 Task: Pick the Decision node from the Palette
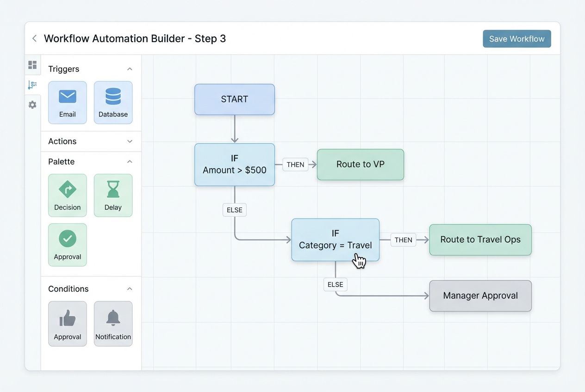pyautogui.click(x=68, y=195)
